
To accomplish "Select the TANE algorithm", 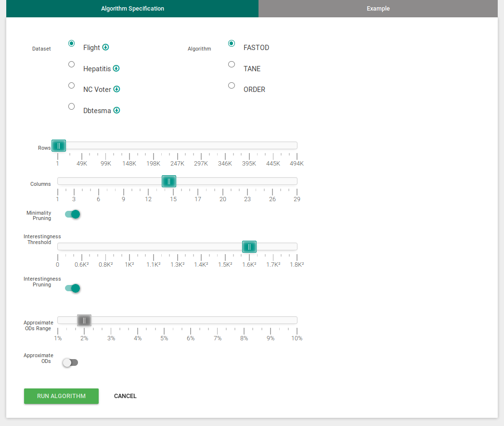I will pyautogui.click(x=232, y=64).
